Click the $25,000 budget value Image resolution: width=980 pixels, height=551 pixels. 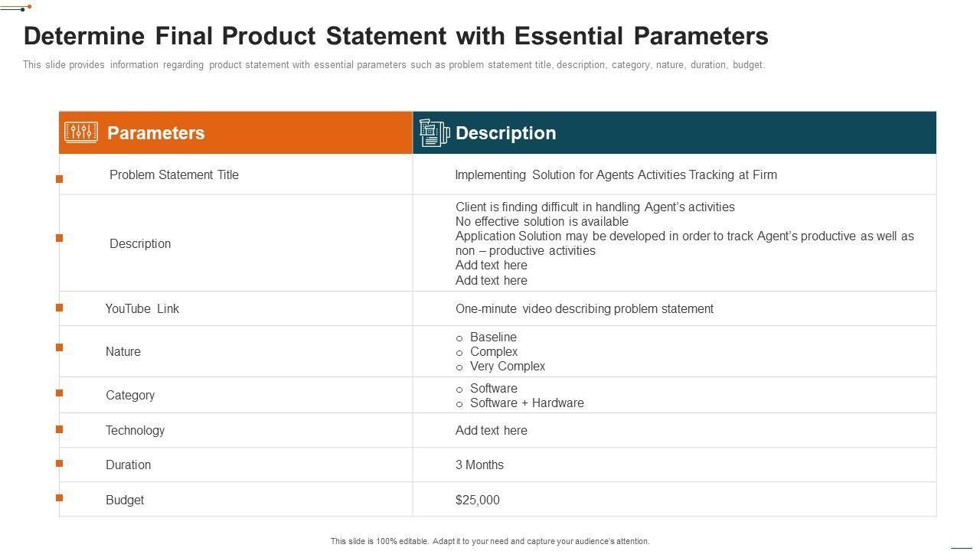pos(478,500)
